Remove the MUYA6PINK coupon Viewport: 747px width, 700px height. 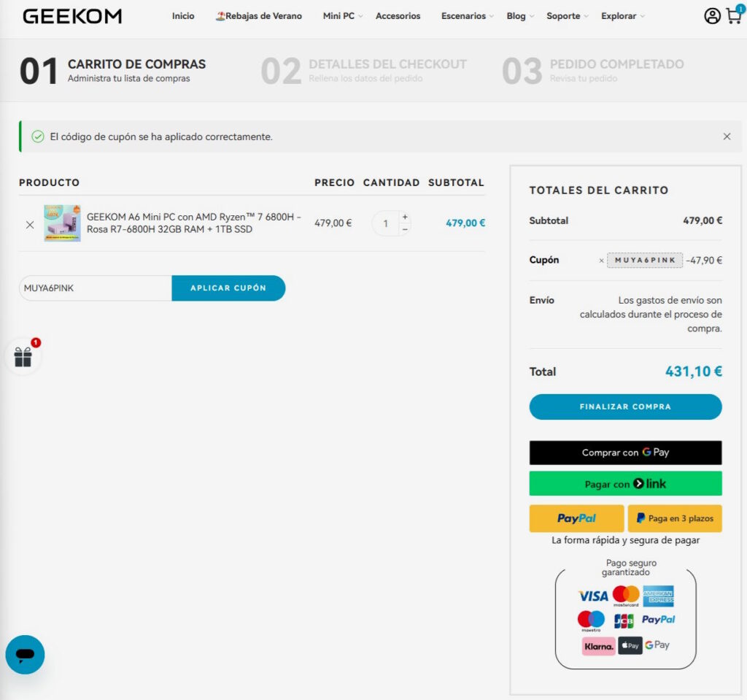coord(601,261)
